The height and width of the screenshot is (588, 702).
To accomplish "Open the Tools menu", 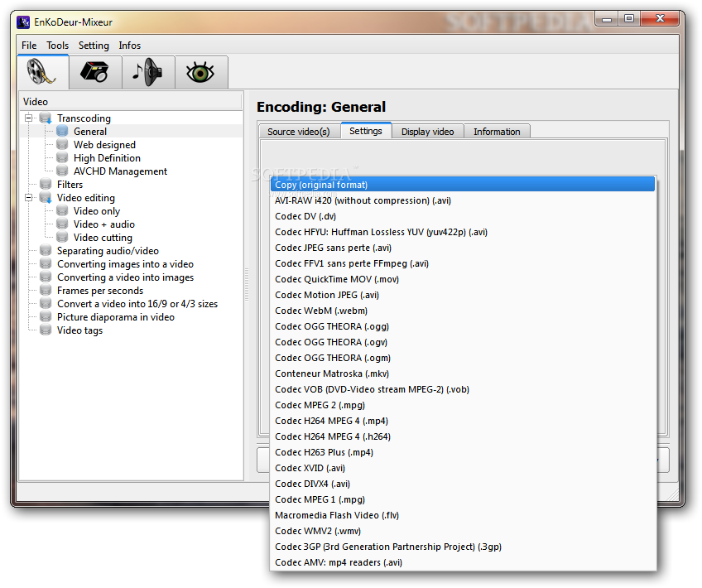I will pyautogui.click(x=57, y=46).
